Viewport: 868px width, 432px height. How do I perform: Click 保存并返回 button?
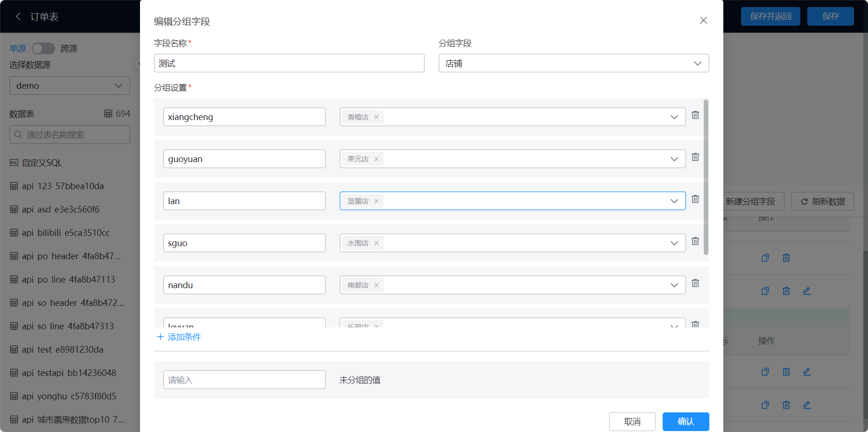tap(770, 16)
